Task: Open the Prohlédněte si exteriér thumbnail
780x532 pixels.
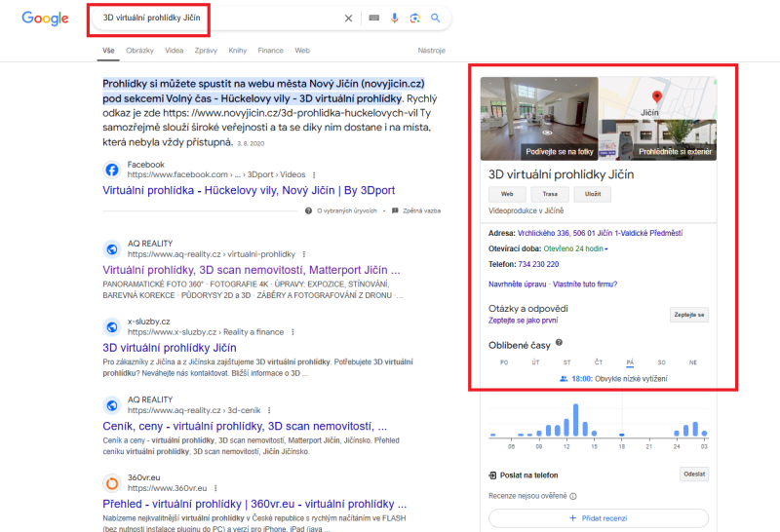Action: pyautogui.click(x=657, y=140)
